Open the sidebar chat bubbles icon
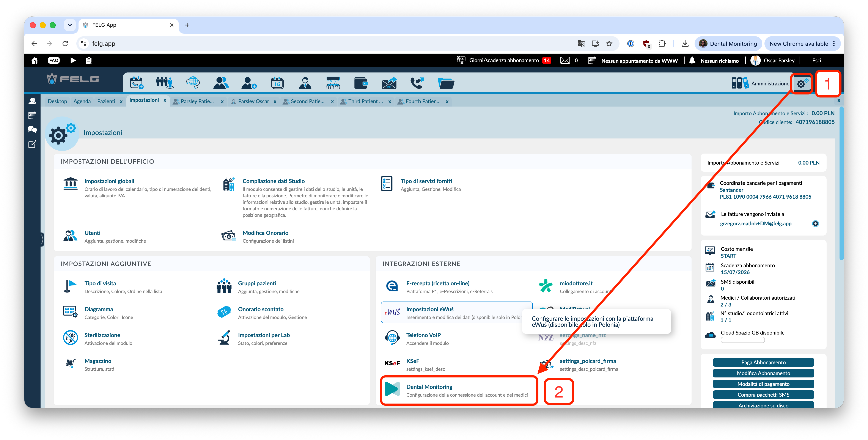868x440 pixels. tap(32, 130)
